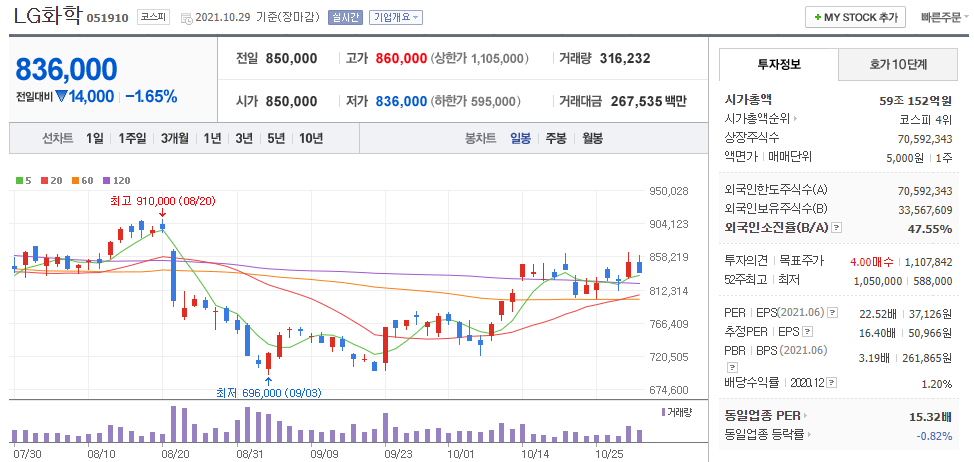Click 52주최고 value 1,050,000
The width and height of the screenshot is (974, 462).
[878, 281]
